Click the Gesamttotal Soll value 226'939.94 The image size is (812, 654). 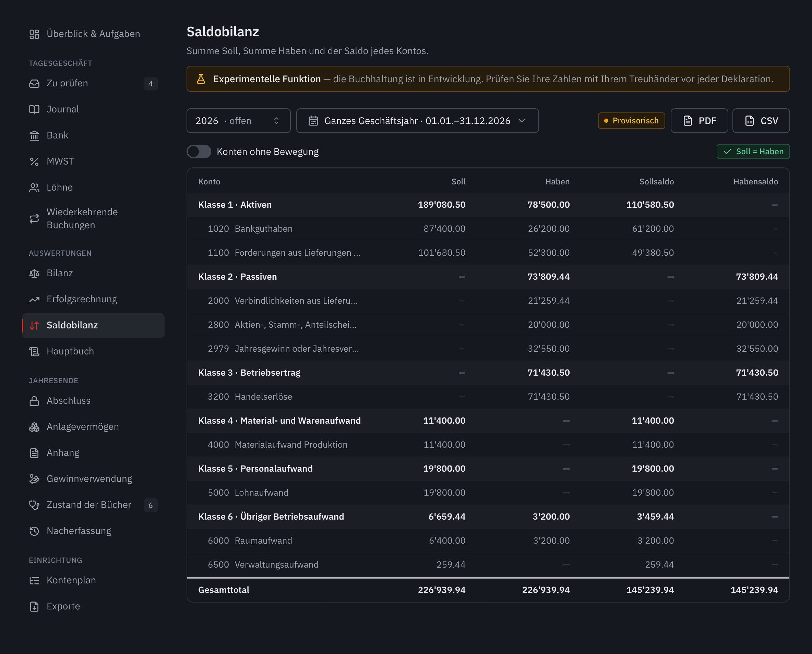coord(442,590)
